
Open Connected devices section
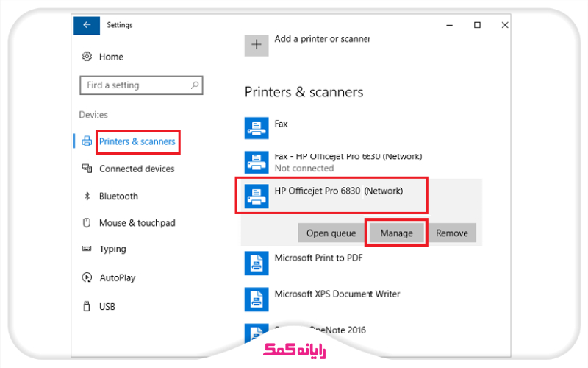pyautogui.click(x=137, y=169)
